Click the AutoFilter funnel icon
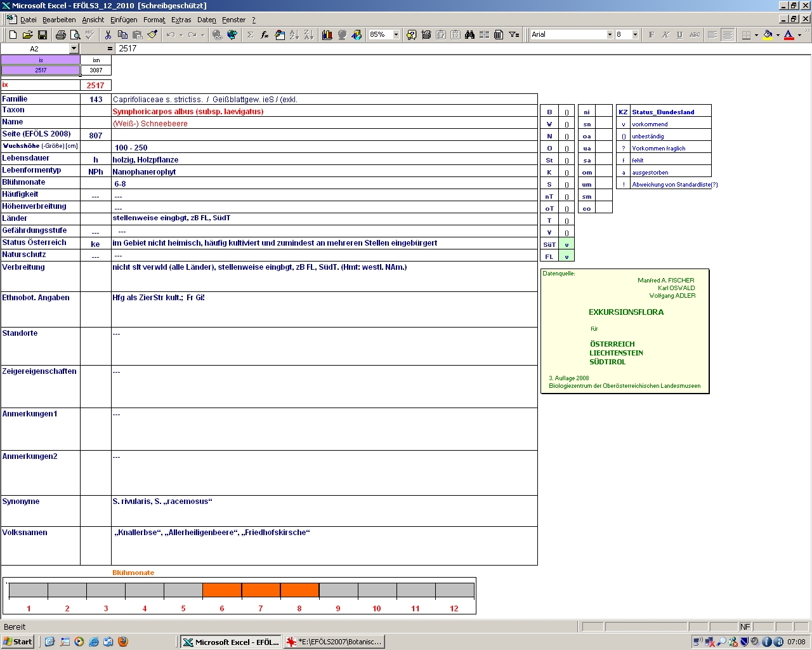Screen dimensions: 812x650 (x=514, y=35)
